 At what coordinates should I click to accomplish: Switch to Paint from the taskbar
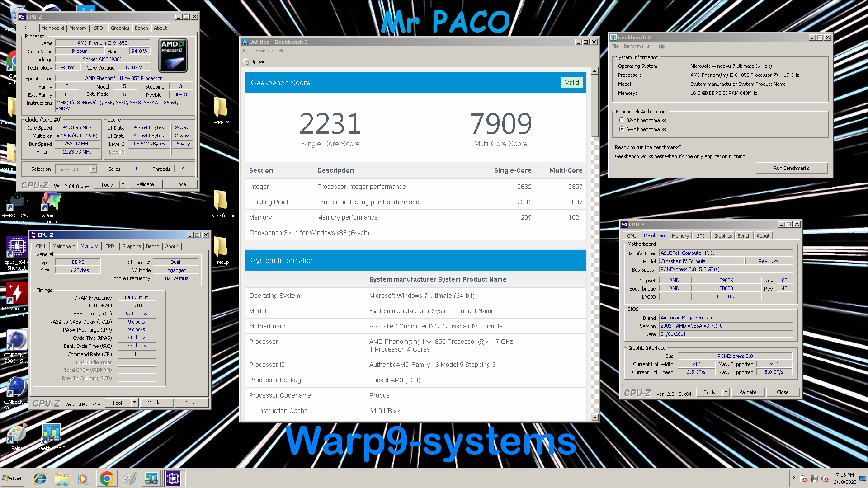[129, 479]
